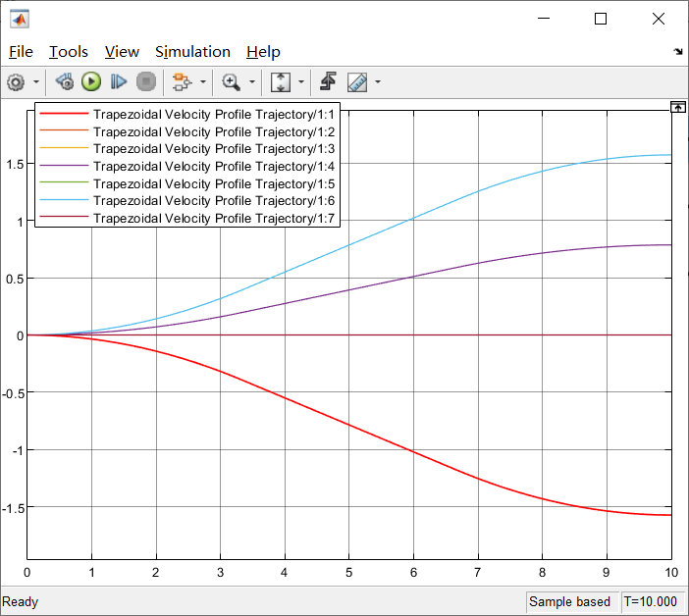Toggle legend entry Trapezoidal Velocity Profile Trajectory/1:6

pyautogui.click(x=187, y=201)
